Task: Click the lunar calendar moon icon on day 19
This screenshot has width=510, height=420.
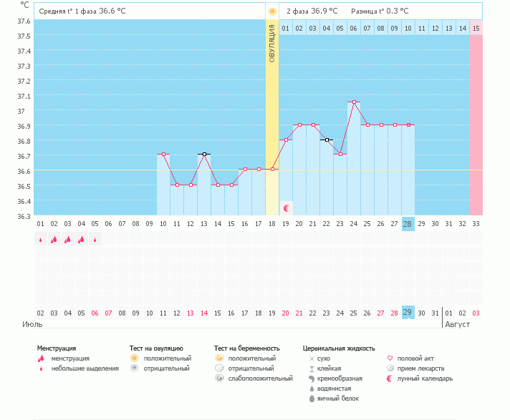Action: (x=287, y=208)
